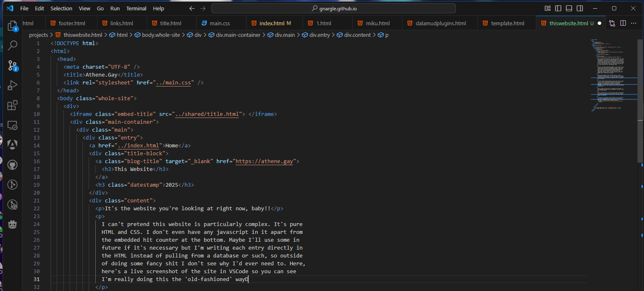Screen dimensions: 644x291
Task: Switch to the main.css tab
Action: point(220,24)
